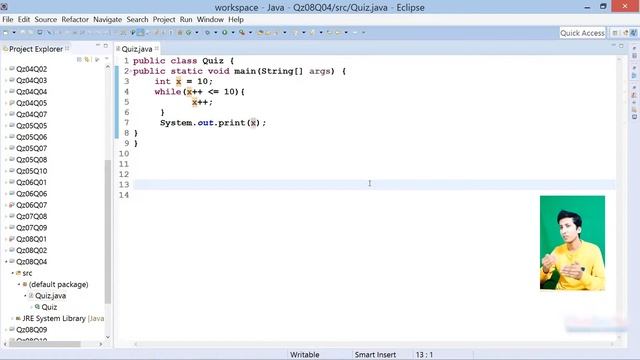Close the Quiz.java editor tab

pyautogui.click(x=156, y=49)
